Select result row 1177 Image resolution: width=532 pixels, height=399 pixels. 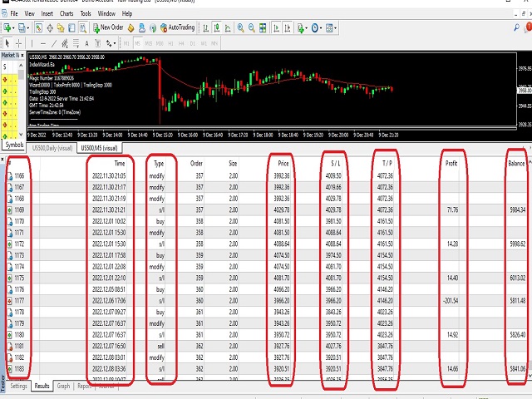click(x=267, y=301)
